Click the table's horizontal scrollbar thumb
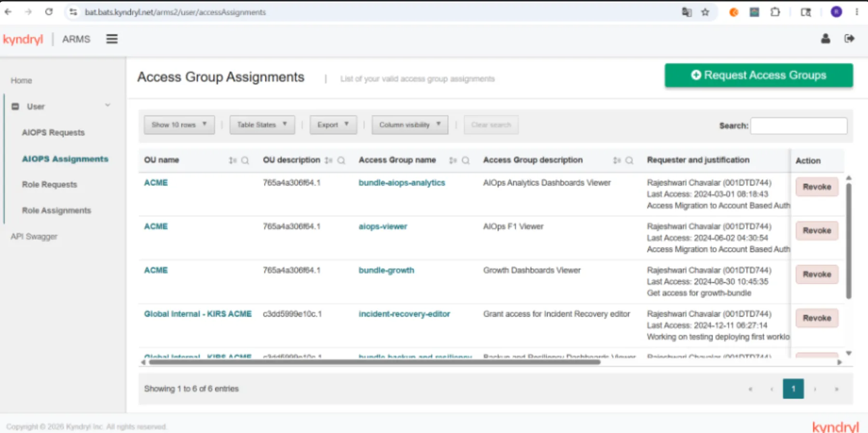Screen dimensions: 868x433 (x=375, y=362)
